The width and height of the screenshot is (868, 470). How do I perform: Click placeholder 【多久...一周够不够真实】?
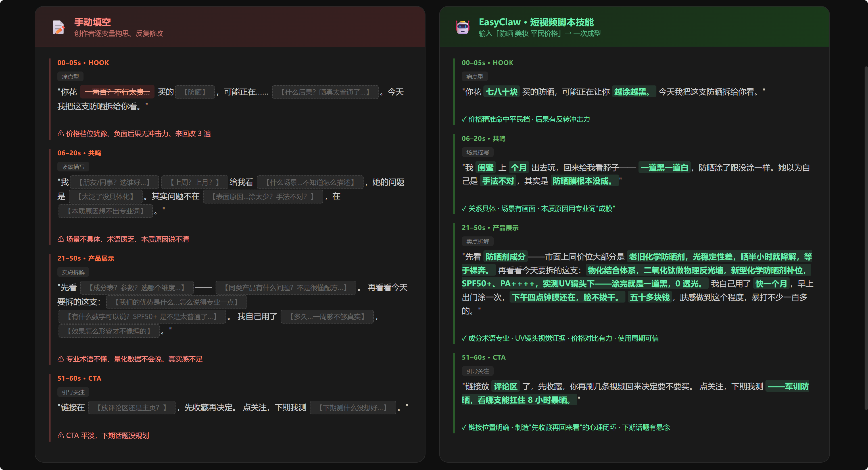point(327,317)
